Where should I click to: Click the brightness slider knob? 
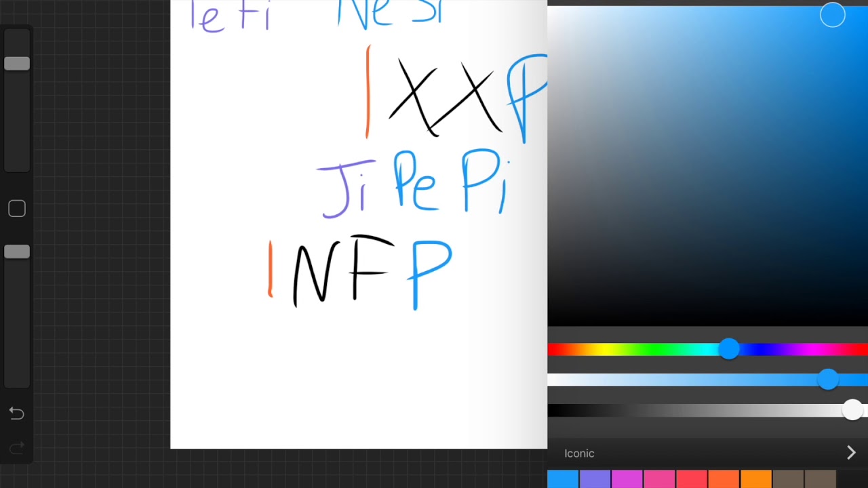click(852, 409)
